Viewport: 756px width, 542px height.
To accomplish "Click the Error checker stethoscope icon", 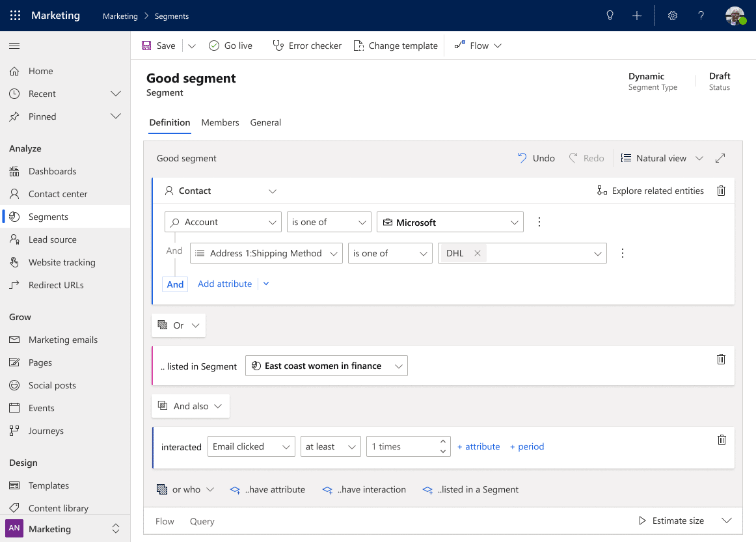I will [278, 46].
